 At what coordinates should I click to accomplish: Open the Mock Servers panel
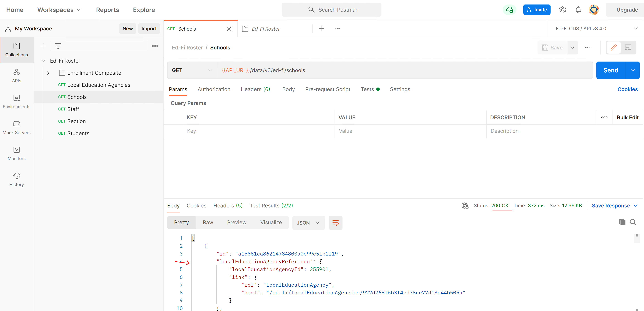[17, 128]
